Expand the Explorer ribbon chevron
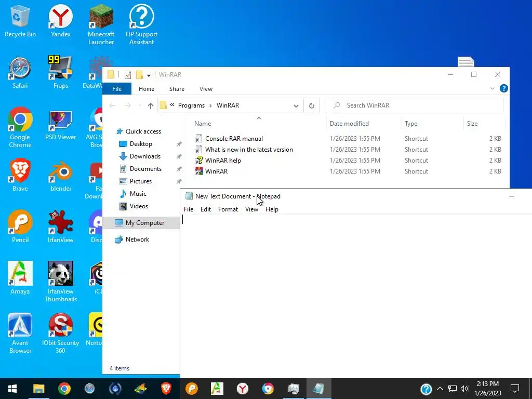The width and height of the screenshot is (532, 399). (x=493, y=88)
